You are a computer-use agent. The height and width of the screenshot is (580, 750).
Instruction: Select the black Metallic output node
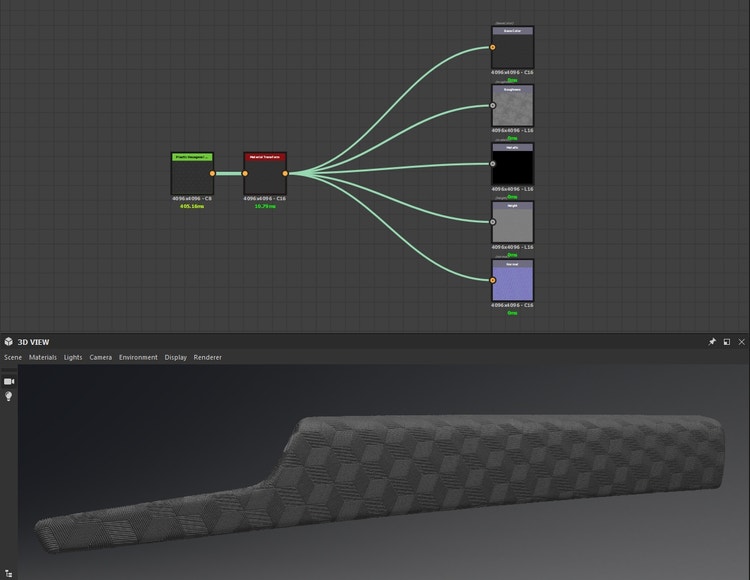tap(512, 164)
